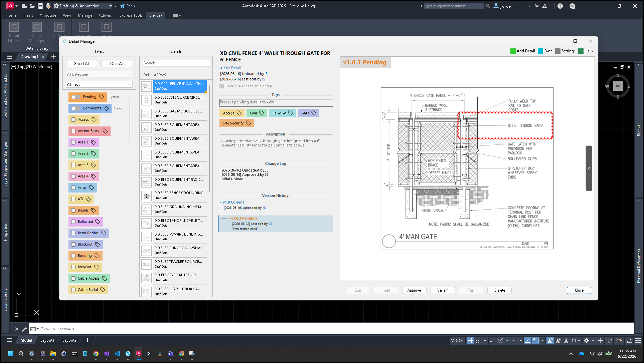Screen dimensions: 644x363
Task: Toggle Track changes to this detail checkbox
Action: click(x=221, y=86)
